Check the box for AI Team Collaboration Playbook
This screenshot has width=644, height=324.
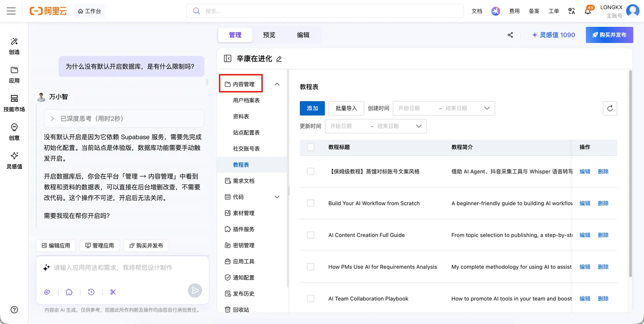310,299
